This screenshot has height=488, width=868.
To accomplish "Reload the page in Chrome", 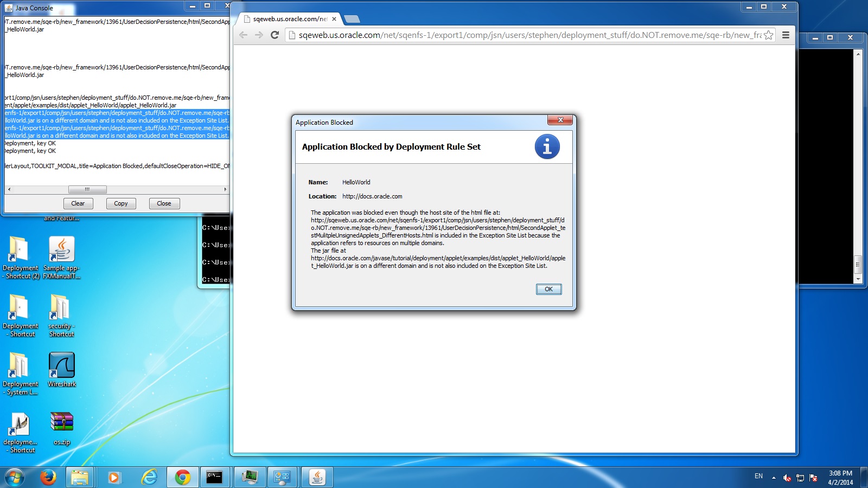I will 275,35.
